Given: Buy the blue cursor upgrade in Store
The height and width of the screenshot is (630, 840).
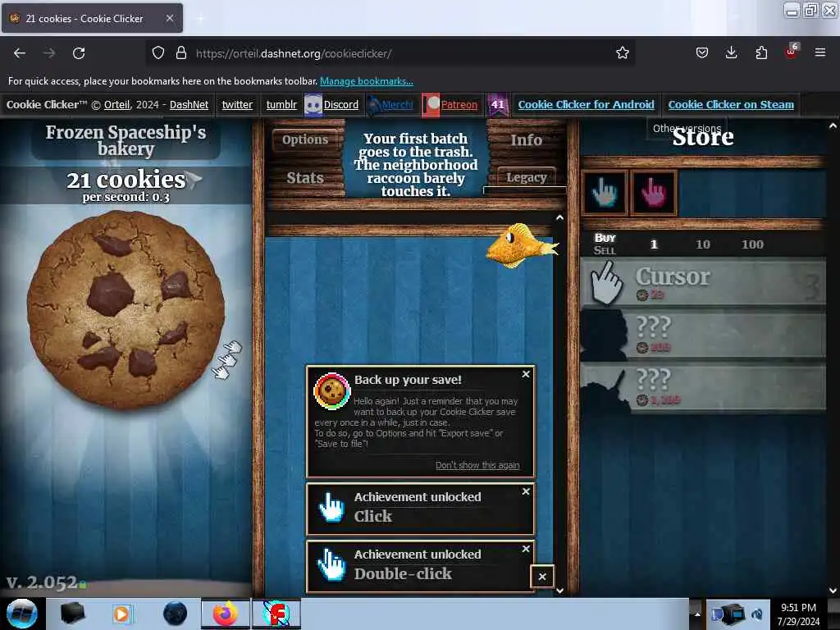Looking at the screenshot, I should (x=605, y=193).
